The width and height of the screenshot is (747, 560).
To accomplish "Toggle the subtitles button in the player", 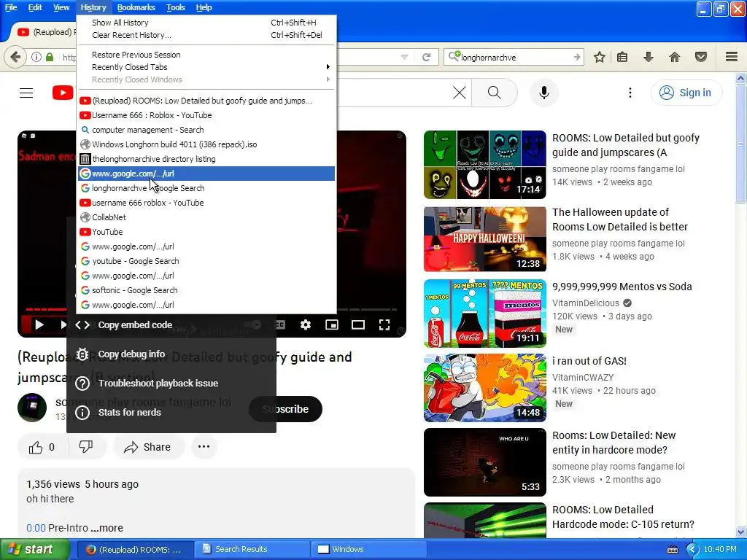I will click(x=280, y=324).
